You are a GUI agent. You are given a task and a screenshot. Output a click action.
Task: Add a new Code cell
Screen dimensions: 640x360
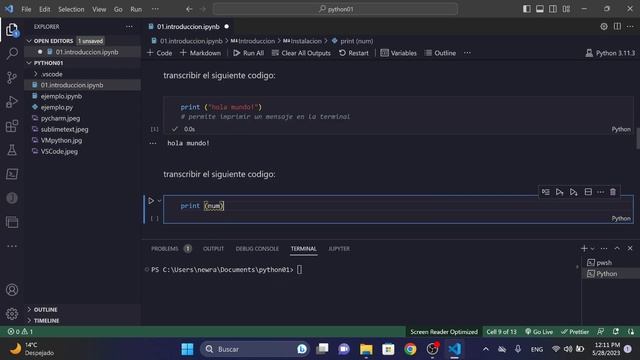click(160, 53)
